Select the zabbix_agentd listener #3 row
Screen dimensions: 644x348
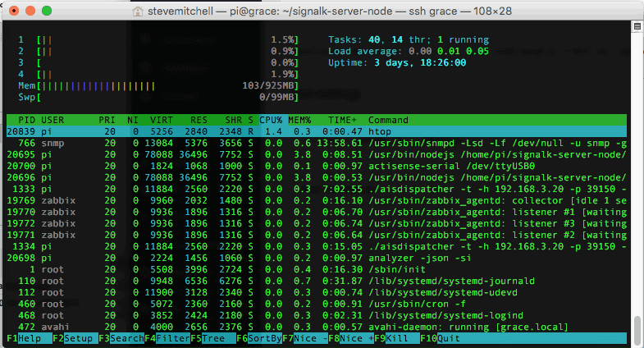[x=317, y=223]
